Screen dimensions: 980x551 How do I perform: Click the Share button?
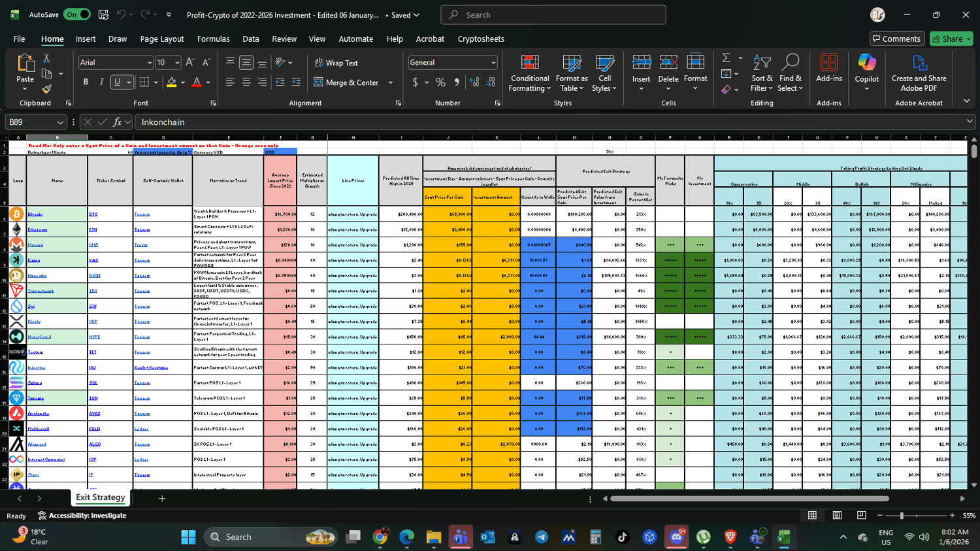click(951, 39)
